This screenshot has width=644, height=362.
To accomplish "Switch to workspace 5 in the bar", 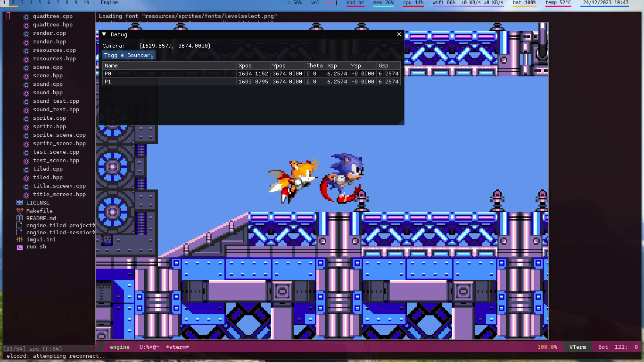I will (40, 3).
